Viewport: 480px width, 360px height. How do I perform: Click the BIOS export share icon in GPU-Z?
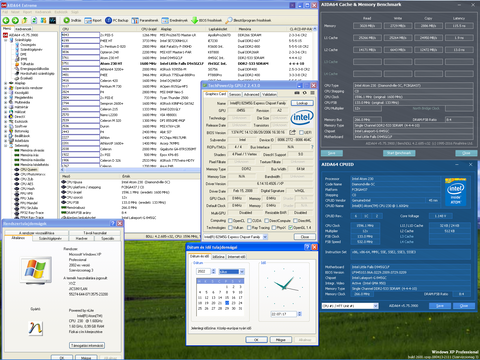click(292, 132)
